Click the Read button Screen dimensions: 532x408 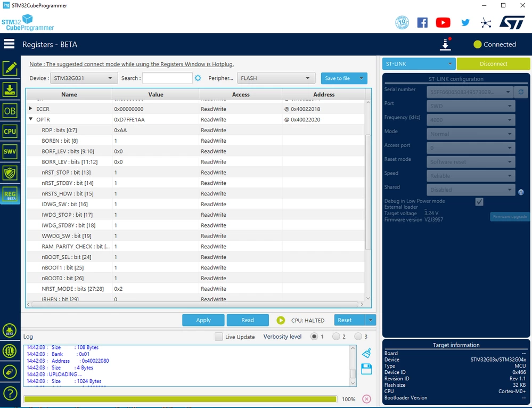(248, 320)
